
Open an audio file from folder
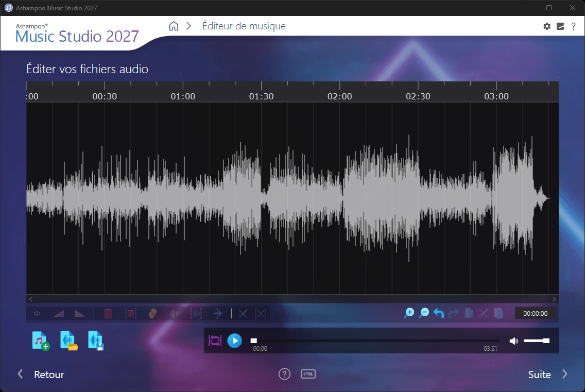(x=68, y=340)
